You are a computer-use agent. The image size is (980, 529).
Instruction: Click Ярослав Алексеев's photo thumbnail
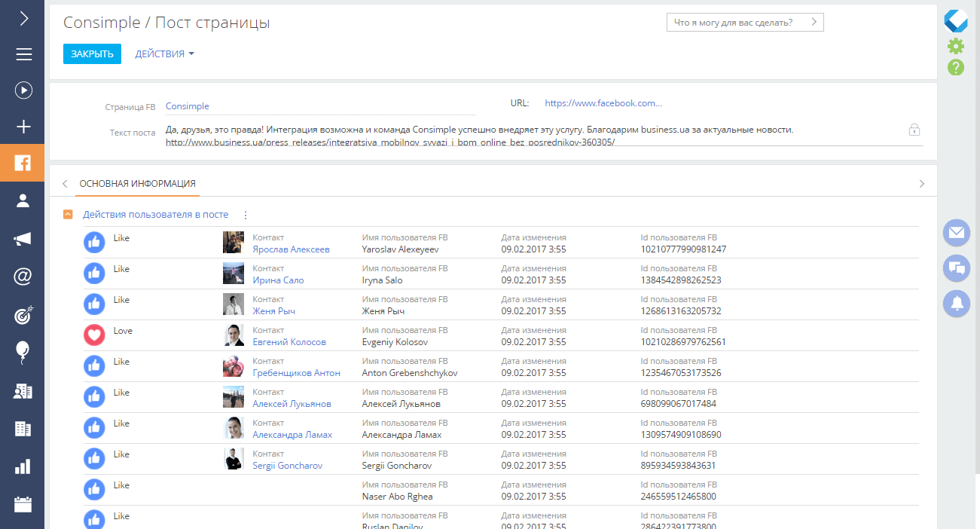coord(234,242)
